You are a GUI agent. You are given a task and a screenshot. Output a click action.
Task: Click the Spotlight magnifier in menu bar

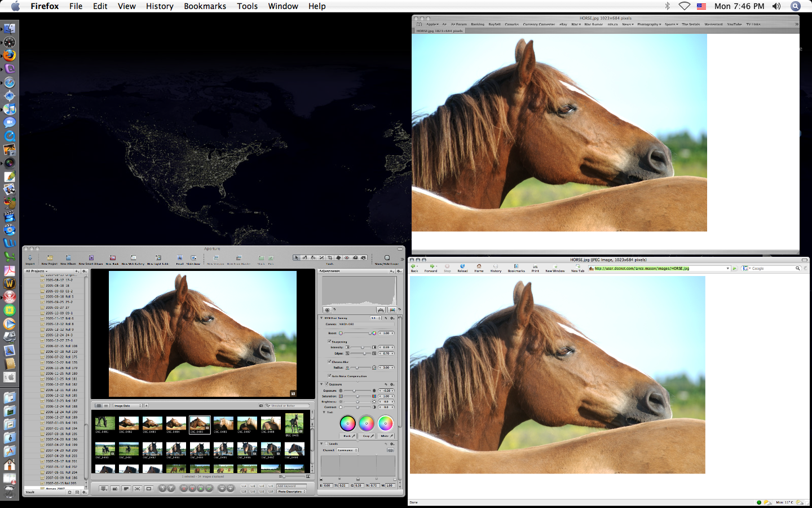coord(796,6)
